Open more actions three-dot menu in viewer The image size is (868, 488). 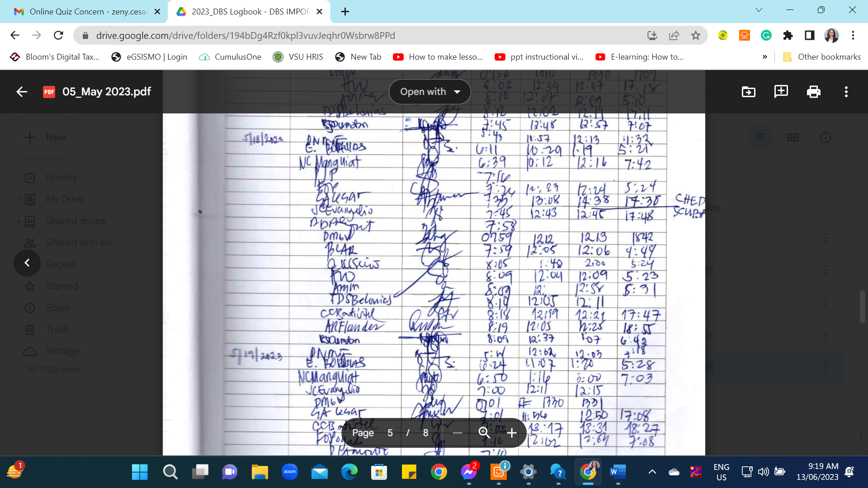pos(846,92)
